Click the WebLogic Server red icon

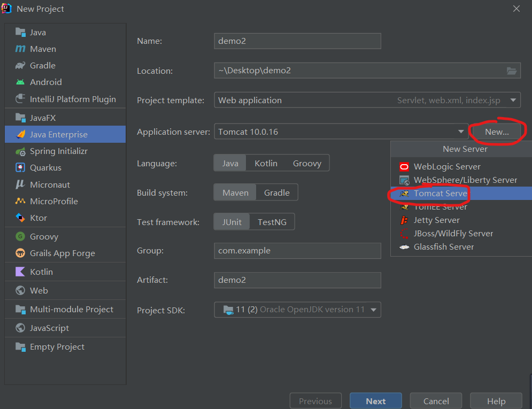pos(404,166)
